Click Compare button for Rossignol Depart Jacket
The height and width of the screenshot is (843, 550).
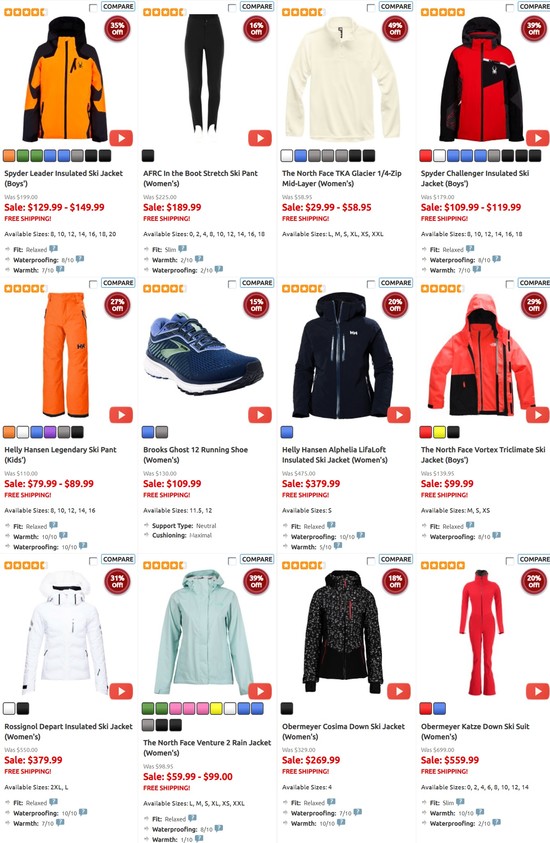(x=118, y=559)
